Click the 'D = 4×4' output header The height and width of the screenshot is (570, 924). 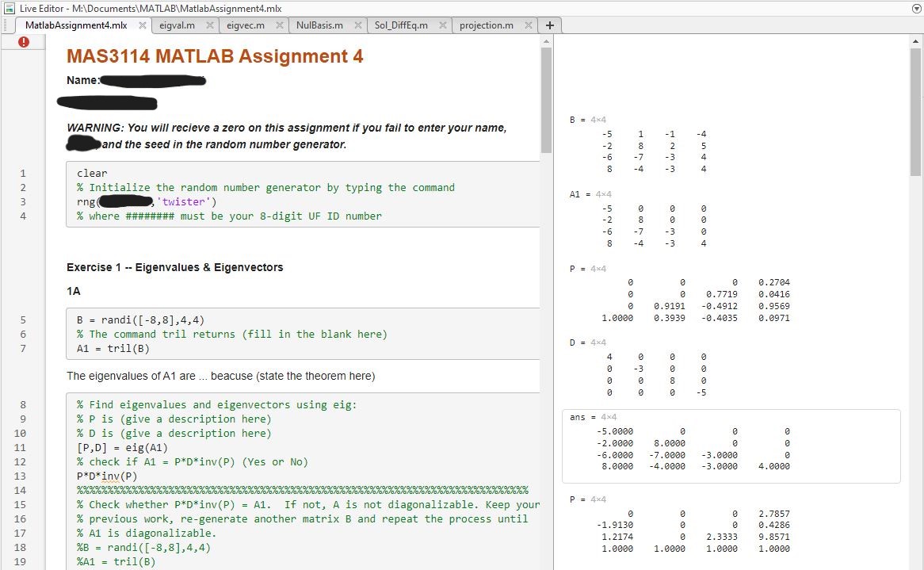pyautogui.click(x=587, y=342)
